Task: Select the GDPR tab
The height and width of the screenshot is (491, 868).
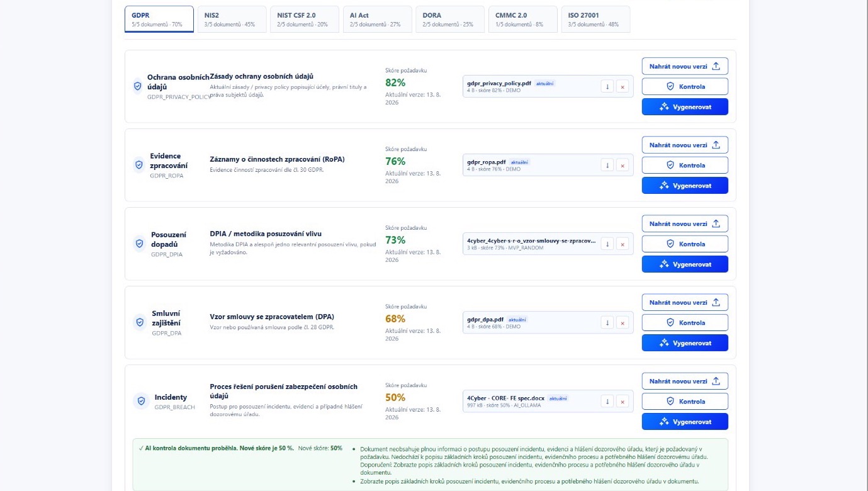Action: point(159,19)
